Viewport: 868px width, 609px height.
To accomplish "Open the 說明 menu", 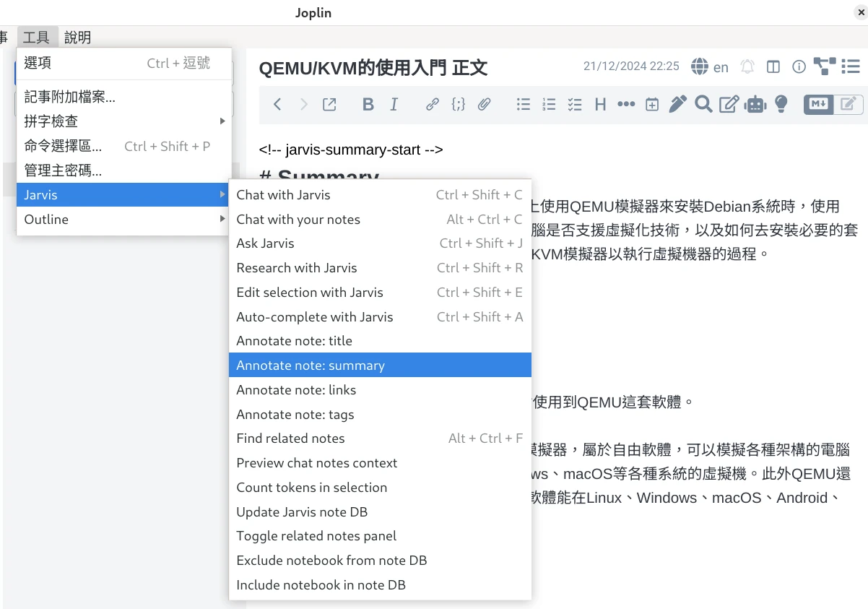I will pyautogui.click(x=77, y=37).
